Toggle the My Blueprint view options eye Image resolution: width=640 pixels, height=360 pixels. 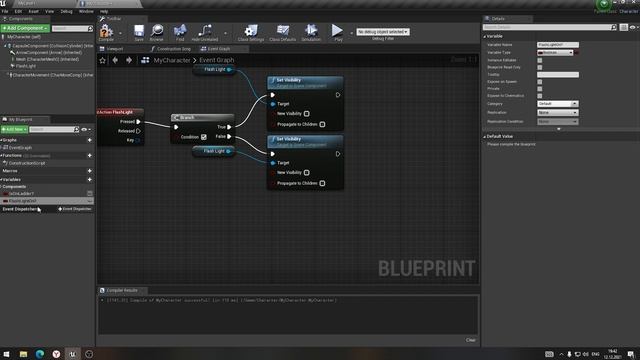tap(86, 129)
